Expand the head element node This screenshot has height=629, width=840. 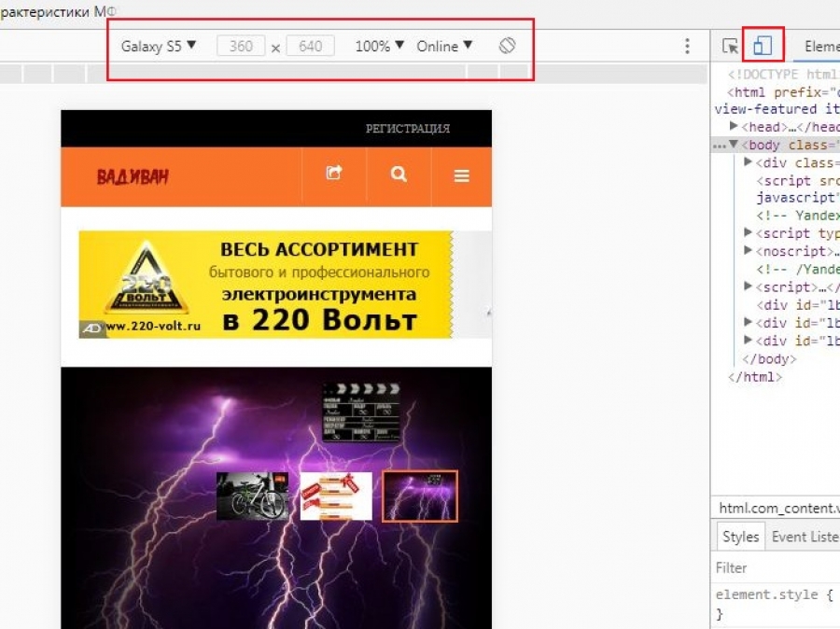735,127
